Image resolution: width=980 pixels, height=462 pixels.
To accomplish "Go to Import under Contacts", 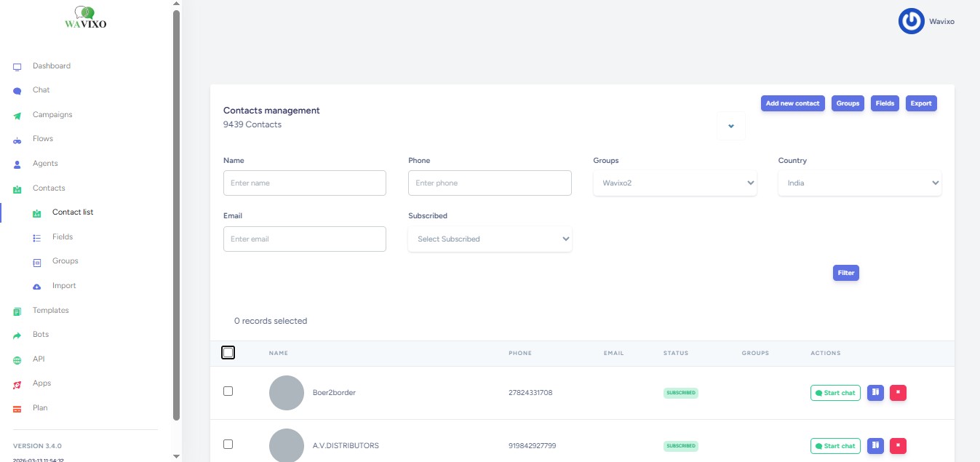I will click(64, 286).
